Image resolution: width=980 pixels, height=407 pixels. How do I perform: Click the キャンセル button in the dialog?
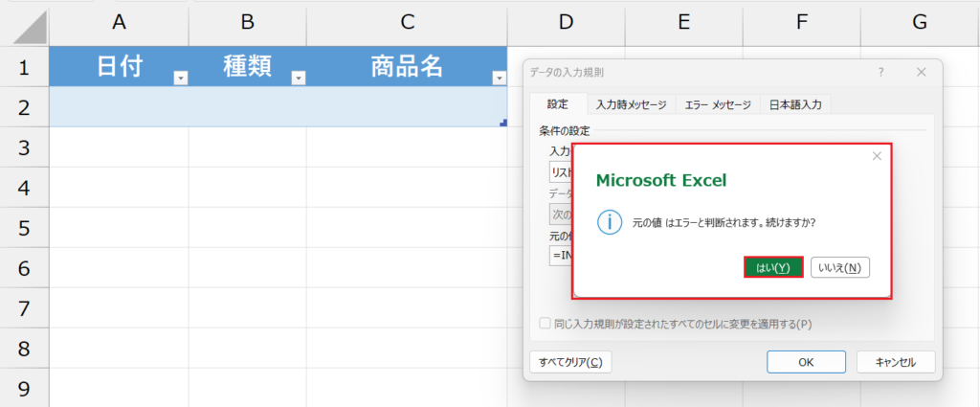pos(895,362)
